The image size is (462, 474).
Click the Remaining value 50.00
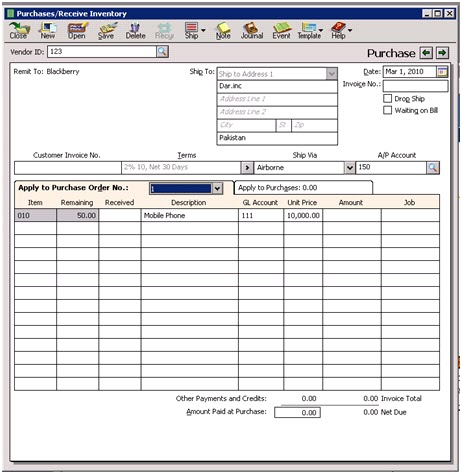tap(77, 215)
